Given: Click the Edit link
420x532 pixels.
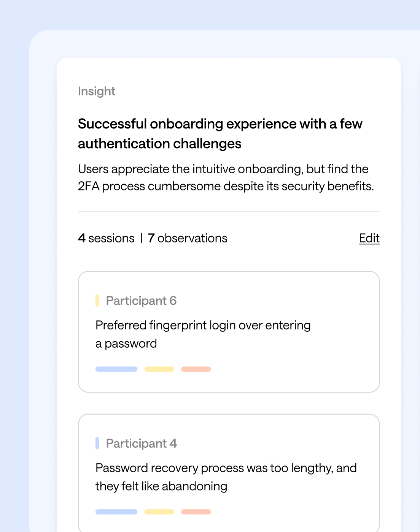Looking at the screenshot, I should point(369,238).
